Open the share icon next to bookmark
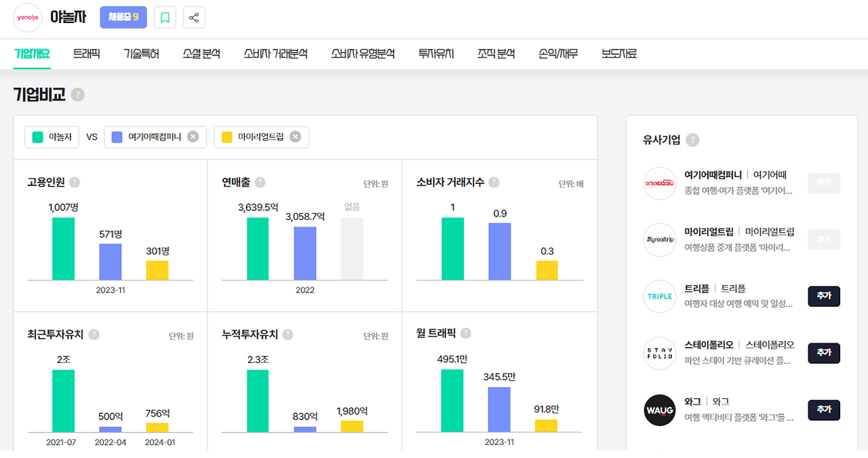 click(x=194, y=17)
